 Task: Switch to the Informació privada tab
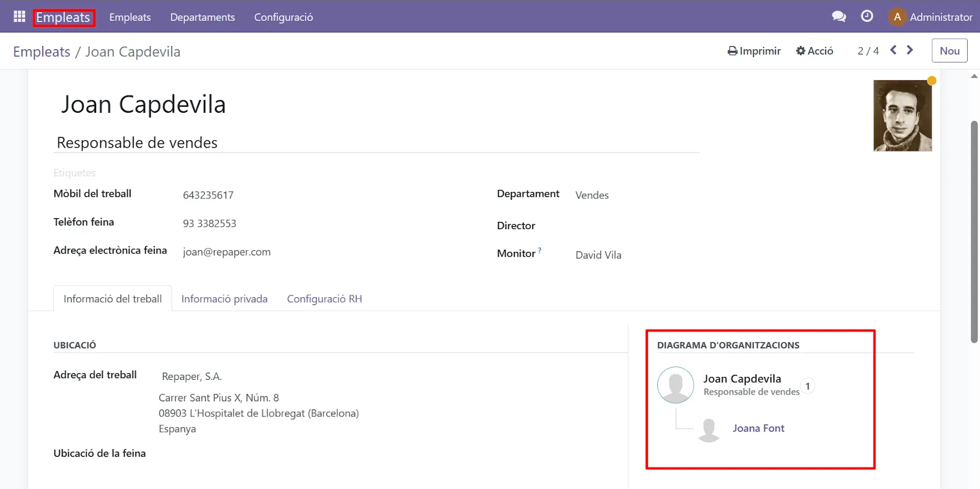pos(224,299)
